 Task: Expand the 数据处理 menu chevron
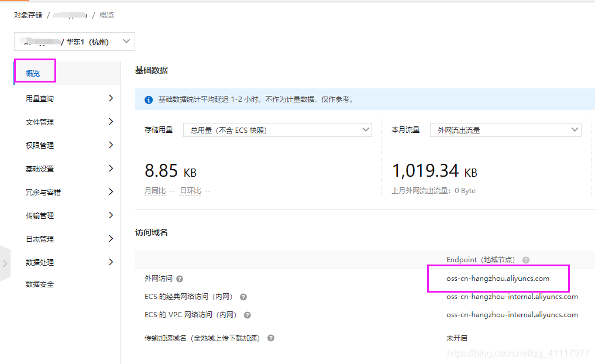tap(111, 262)
